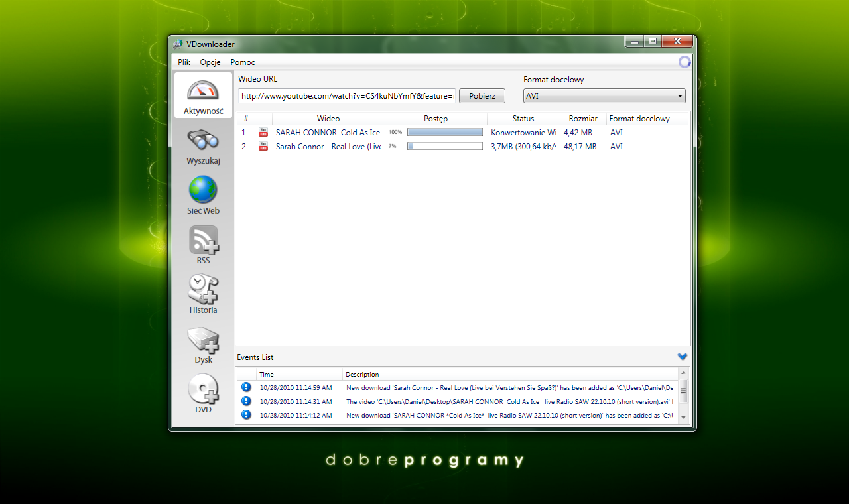849x504 pixels.
Task: Open the Historia history panel
Action: pos(203,294)
